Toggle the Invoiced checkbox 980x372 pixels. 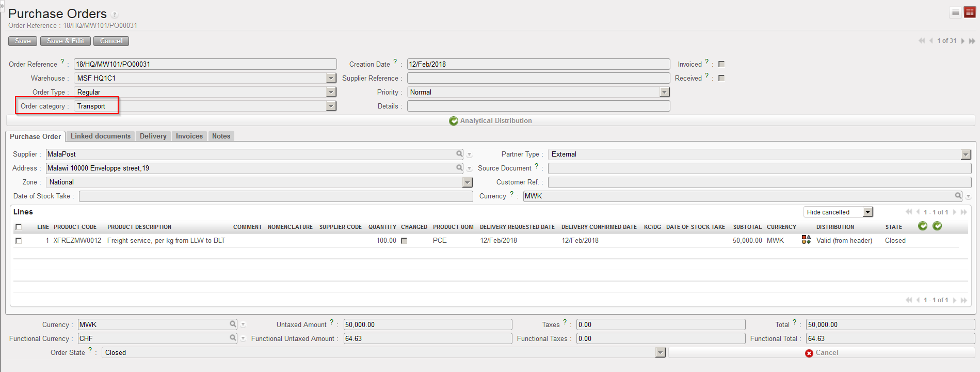coord(721,64)
